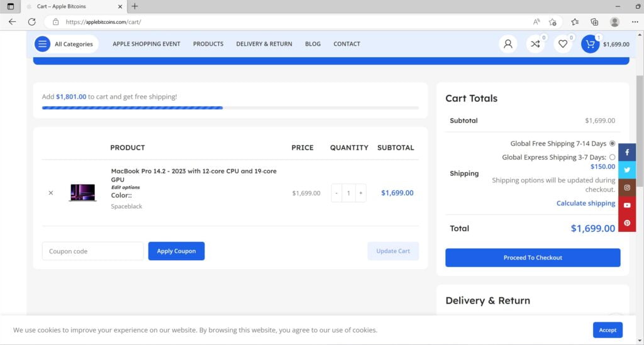Open the Pinterest social button

(x=627, y=222)
